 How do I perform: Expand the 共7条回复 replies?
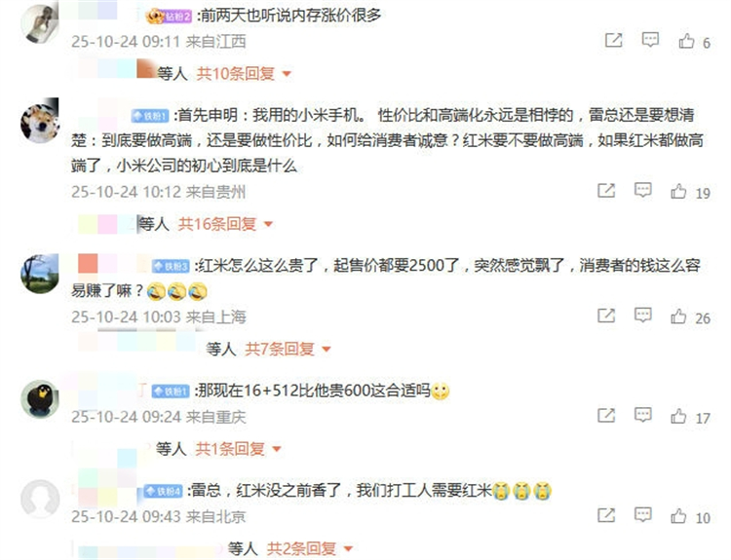click(x=288, y=349)
